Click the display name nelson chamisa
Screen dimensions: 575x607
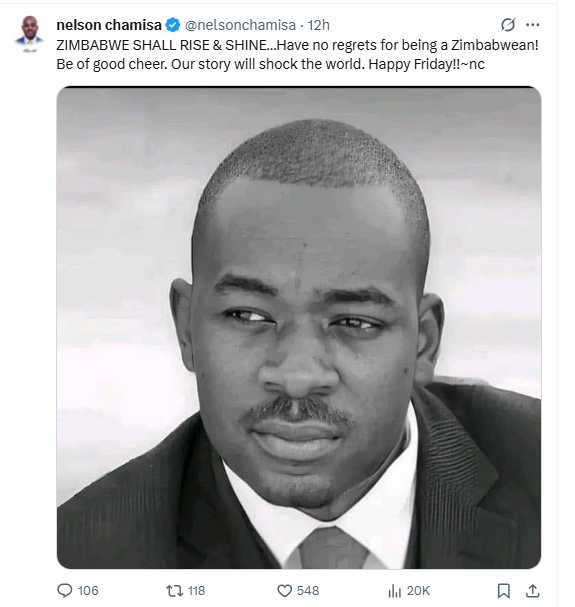109,25
